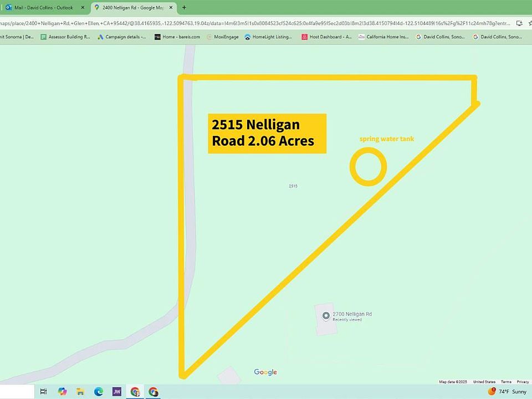
Task: Open File Explorer from the taskbar
Action: coord(80,392)
